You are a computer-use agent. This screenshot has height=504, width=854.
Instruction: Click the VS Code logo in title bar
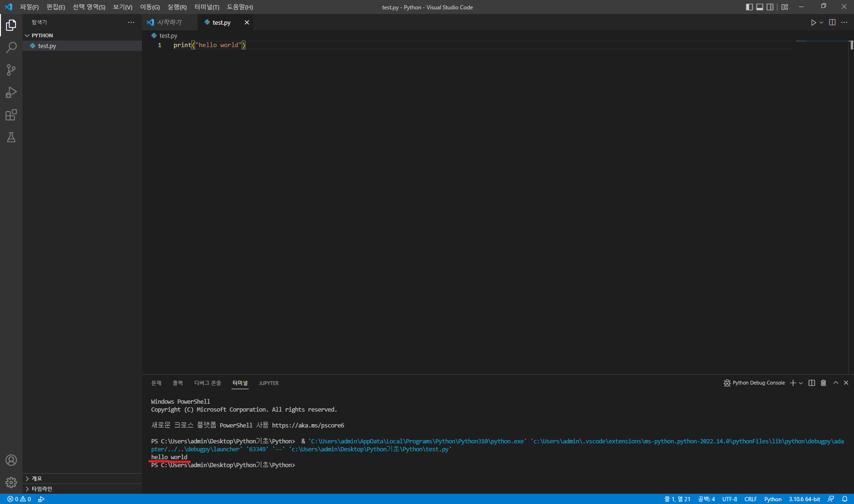pos(8,7)
